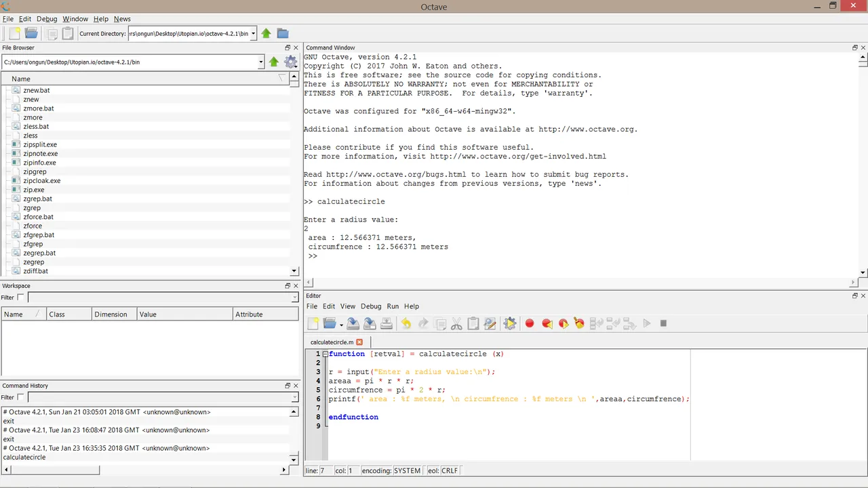Open News menu in main menu bar
Viewport: 868px width, 488px height.
122,19
